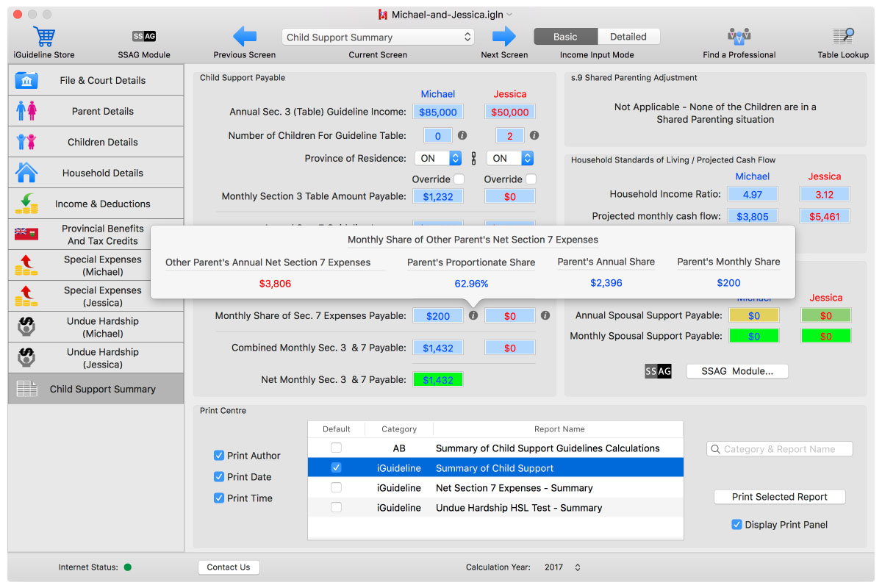The height and width of the screenshot is (588, 882).
Task: Open Parent Details section
Action: pos(96,111)
